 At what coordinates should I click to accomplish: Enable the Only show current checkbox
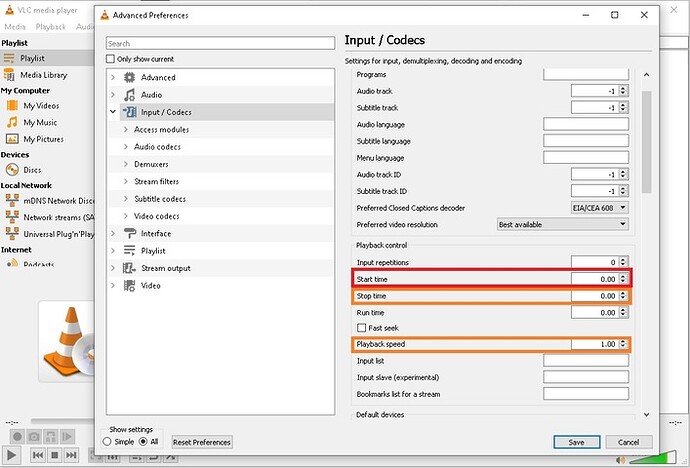point(110,59)
